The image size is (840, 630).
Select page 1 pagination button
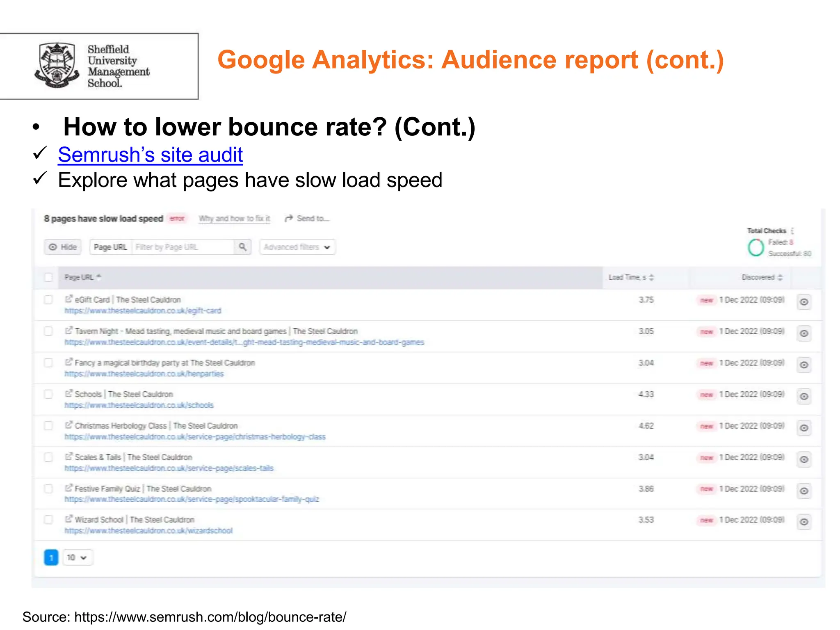point(51,557)
